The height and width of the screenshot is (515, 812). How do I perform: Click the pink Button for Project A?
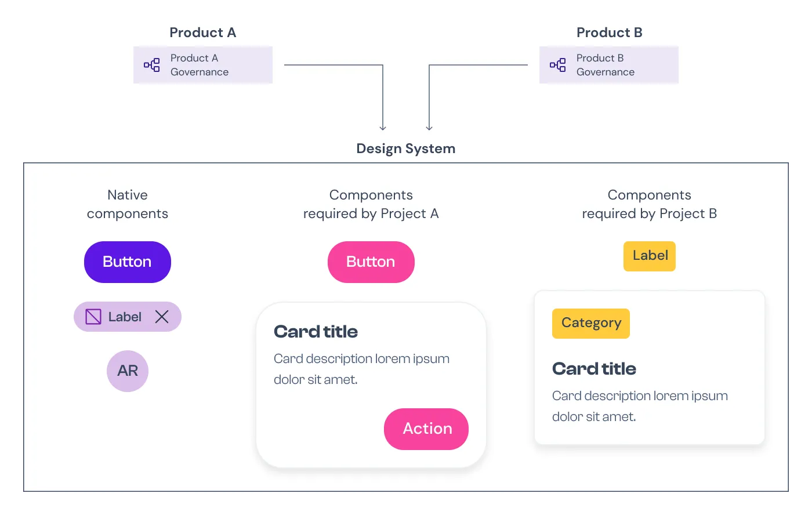pyautogui.click(x=371, y=262)
